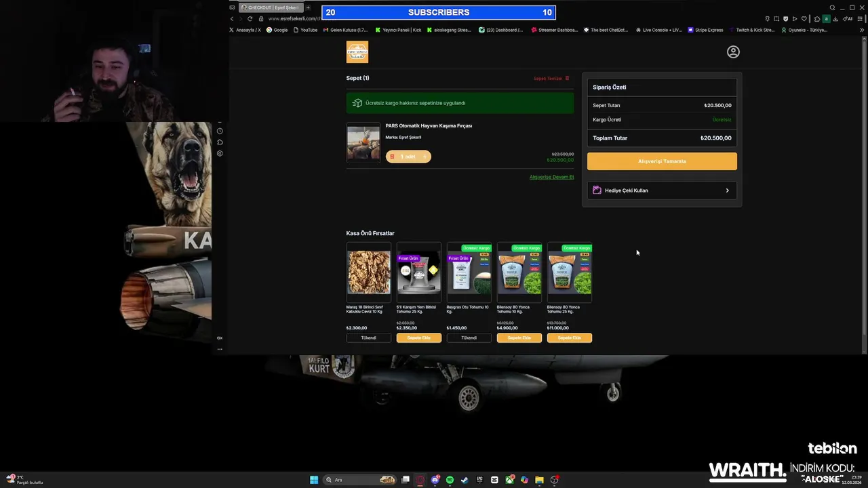Open Live Console bookmark
This screenshot has width=868, height=488.
(x=658, y=30)
